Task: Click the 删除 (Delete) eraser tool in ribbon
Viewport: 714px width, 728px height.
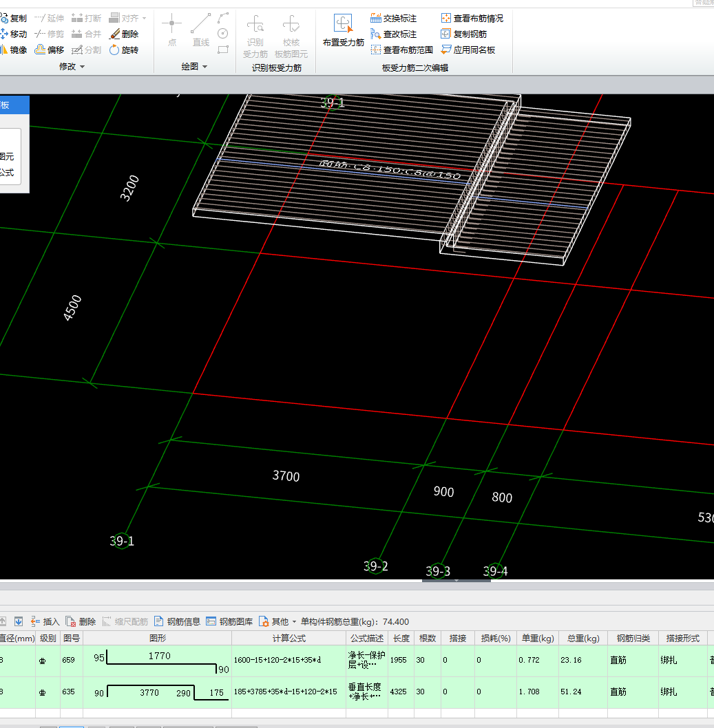Action: pyautogui.click(x=124, y=34)
